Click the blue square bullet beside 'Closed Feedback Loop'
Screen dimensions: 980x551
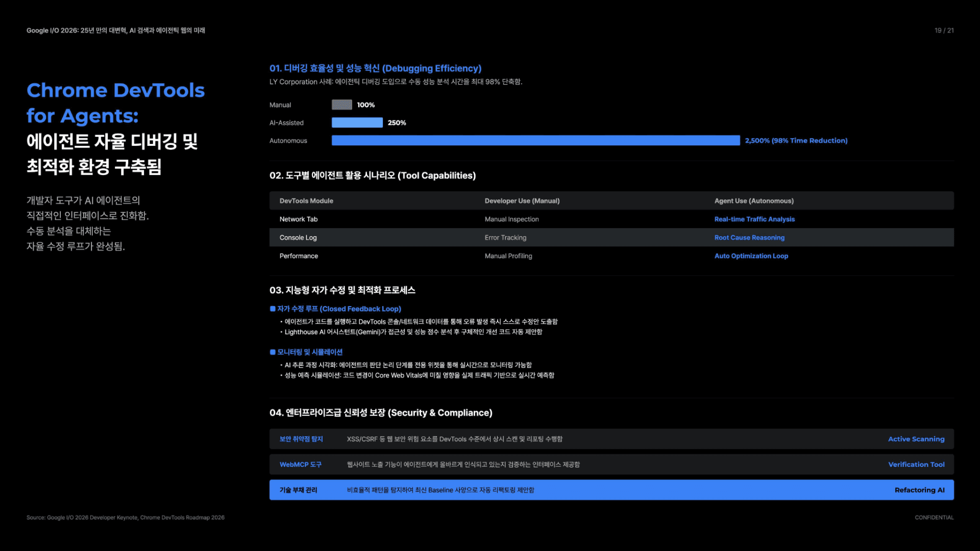[273, 309]
